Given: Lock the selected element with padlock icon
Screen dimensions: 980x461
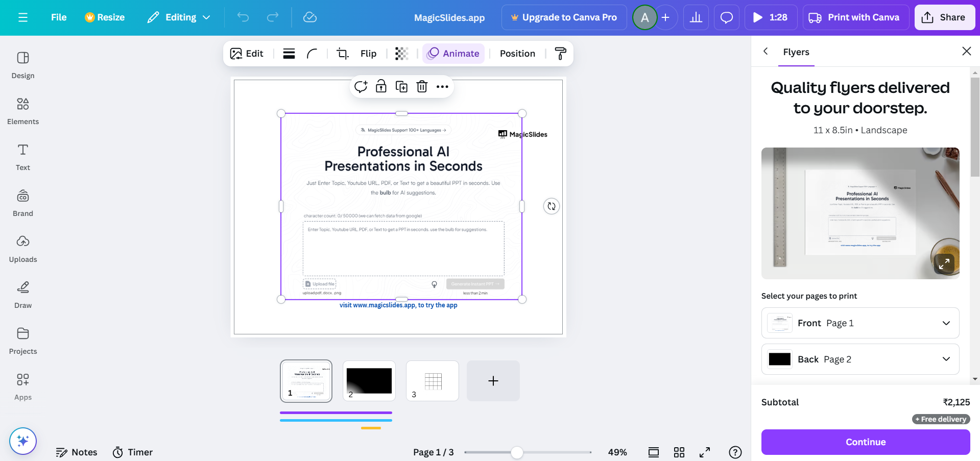Looking at the screenshot, I should [x=381, y=87].
